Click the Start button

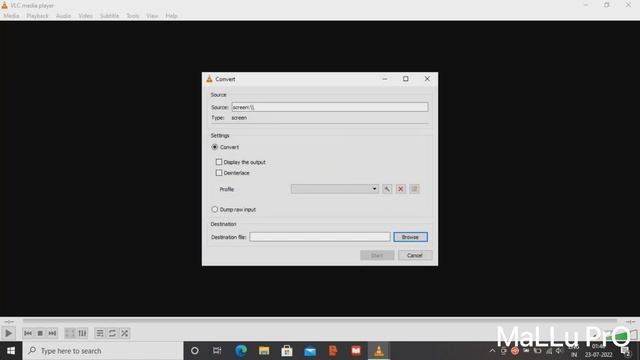pos(377,255)
